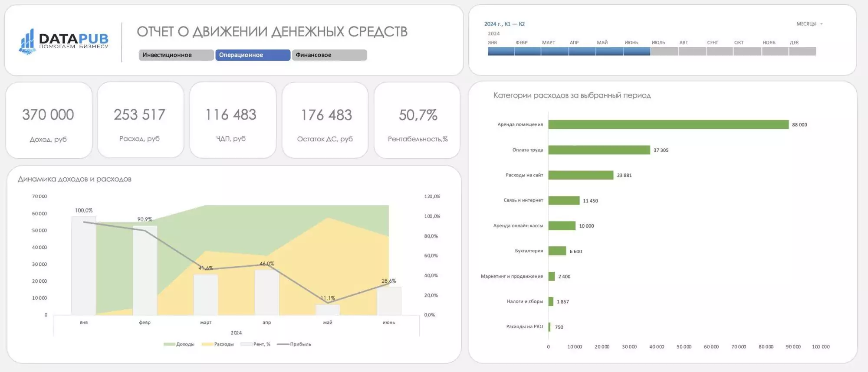The image size is (868, 372).
Task: Click the 116 483 ЧДП card
Action: pyautogui.click(x=233, y=120)
